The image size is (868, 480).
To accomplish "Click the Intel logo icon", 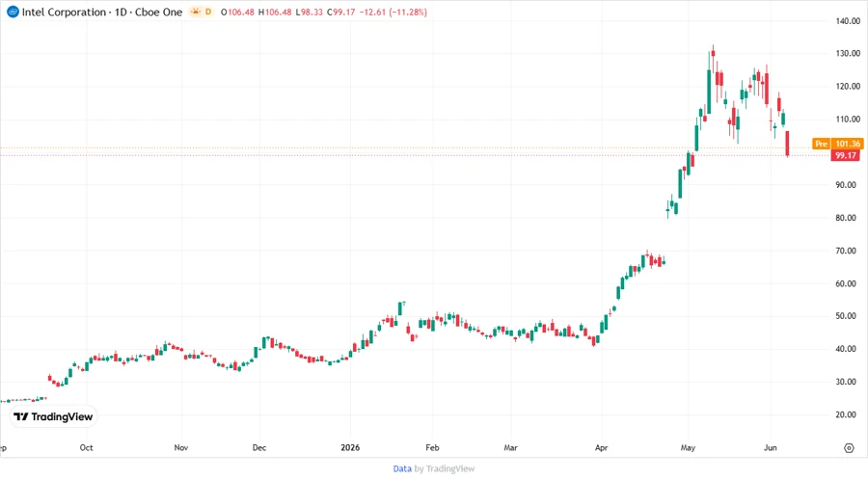I will tap(13, 12).
